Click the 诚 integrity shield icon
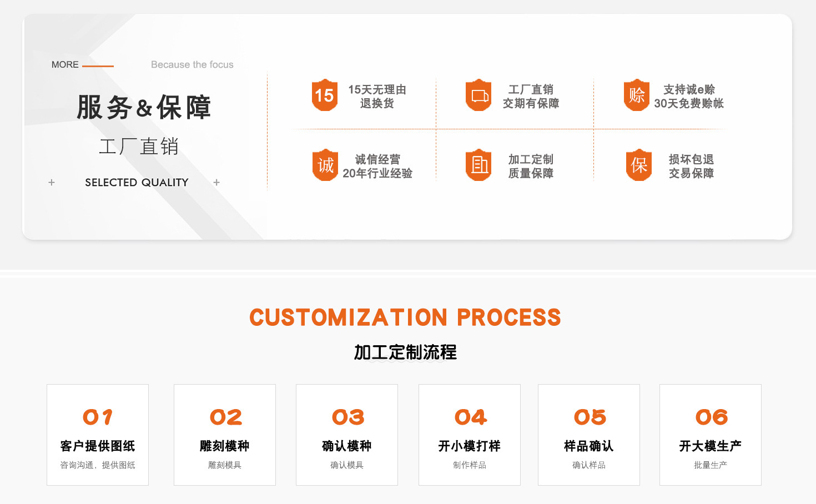The width and height of the screenshot is (816, 504). (x=325, y=165)
